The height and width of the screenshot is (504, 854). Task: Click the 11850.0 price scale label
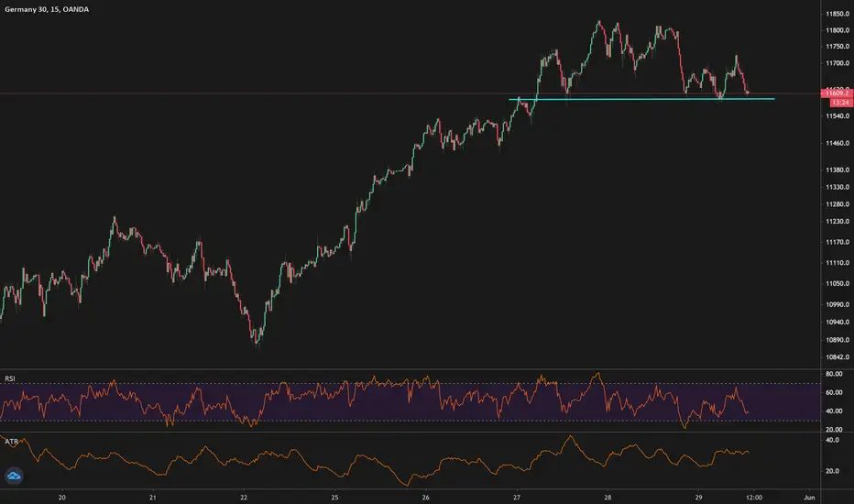pos(838,14)
